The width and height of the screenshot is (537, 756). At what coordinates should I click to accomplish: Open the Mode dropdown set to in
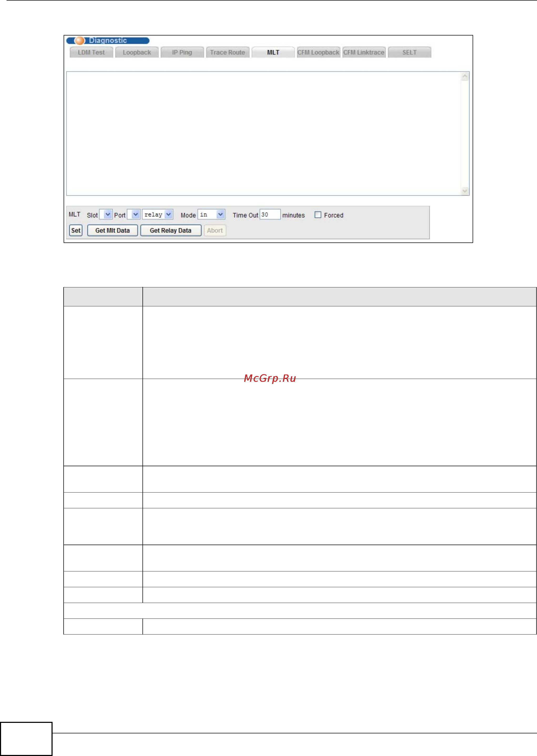tap(211, 215)
